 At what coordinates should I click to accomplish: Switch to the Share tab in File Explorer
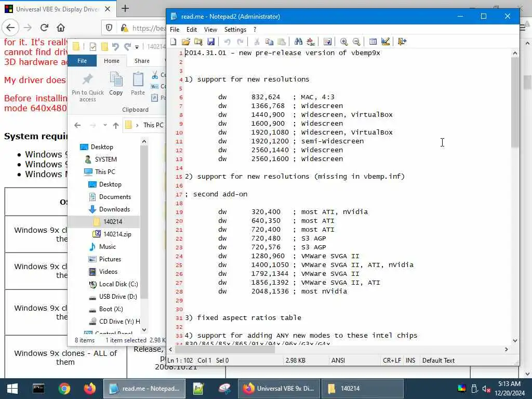tap(142, 61)
